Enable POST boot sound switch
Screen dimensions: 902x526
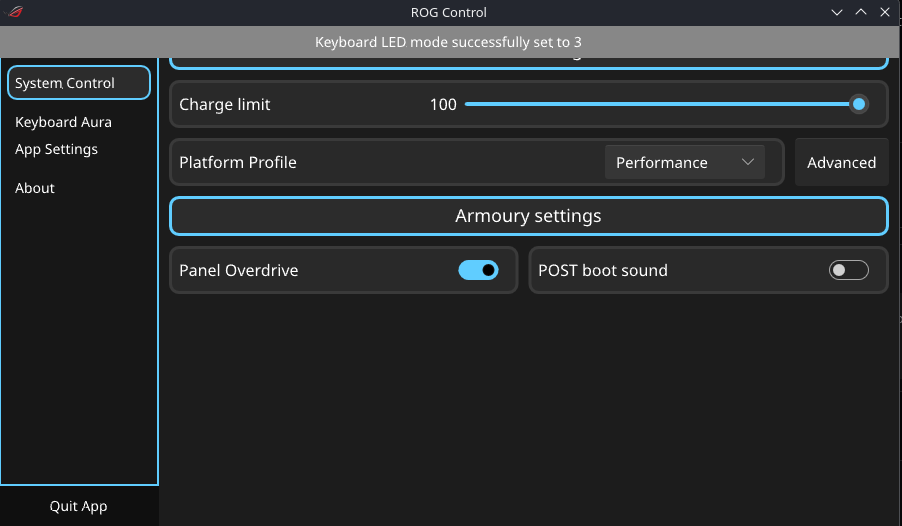point(849,270)
